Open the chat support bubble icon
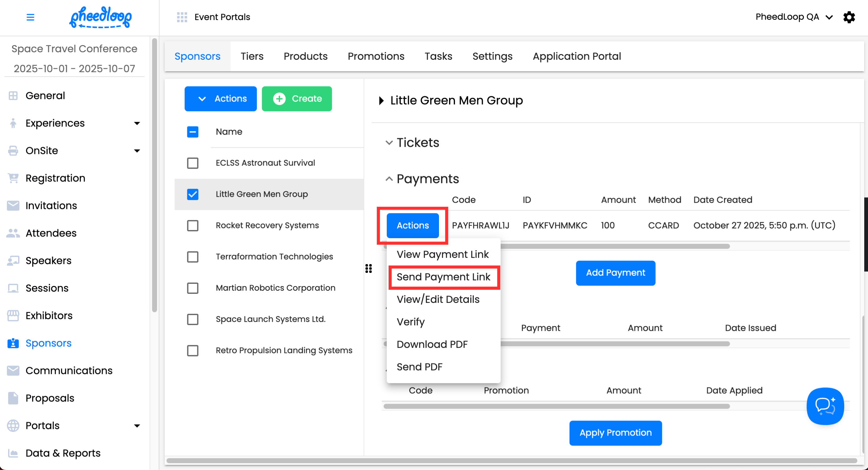868x470 pixels. click(825, 406)
